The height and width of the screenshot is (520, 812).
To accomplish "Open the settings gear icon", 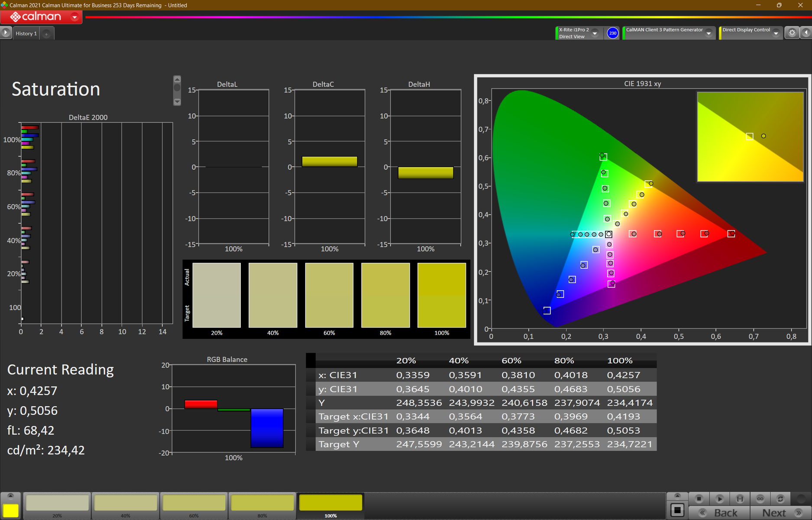I will tap(792, 33).
